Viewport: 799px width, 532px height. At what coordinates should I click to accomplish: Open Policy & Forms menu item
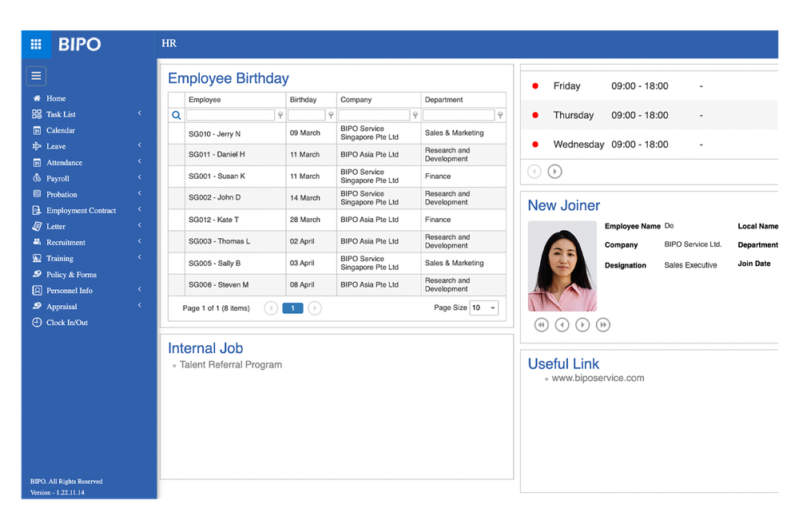(x=71, y=275)
